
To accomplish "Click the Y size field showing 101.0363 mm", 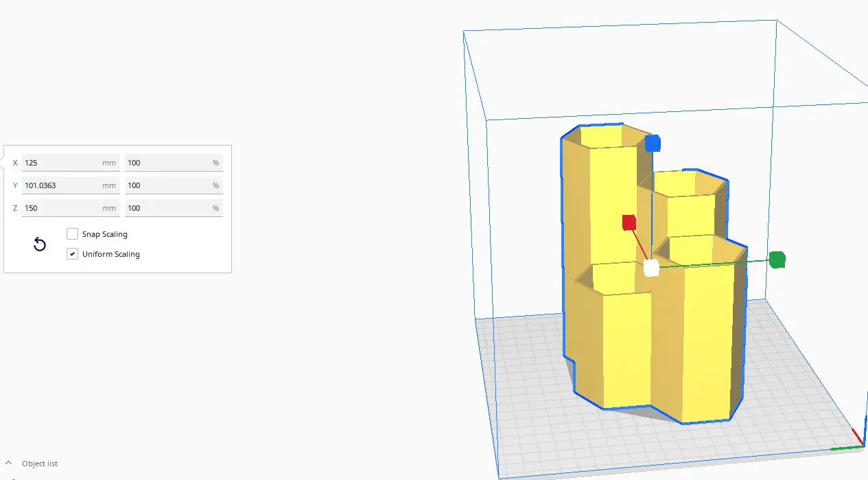I will click(71, 185).
